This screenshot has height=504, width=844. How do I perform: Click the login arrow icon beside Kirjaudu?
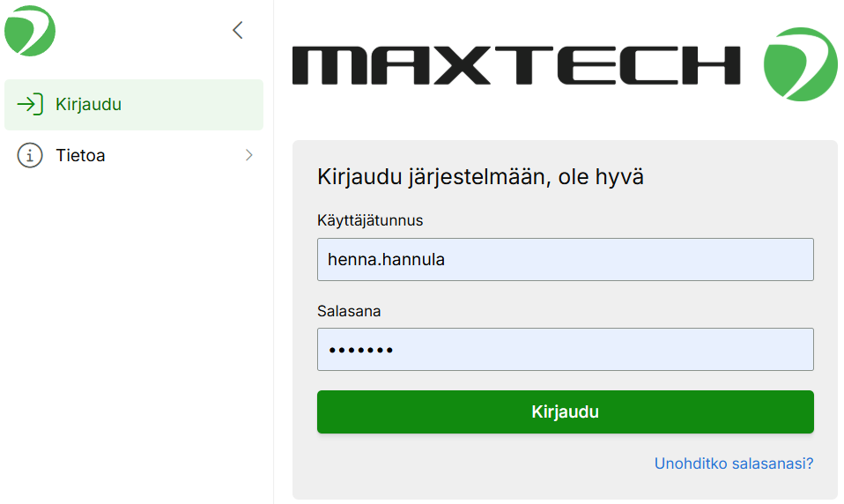coord(30,105)
